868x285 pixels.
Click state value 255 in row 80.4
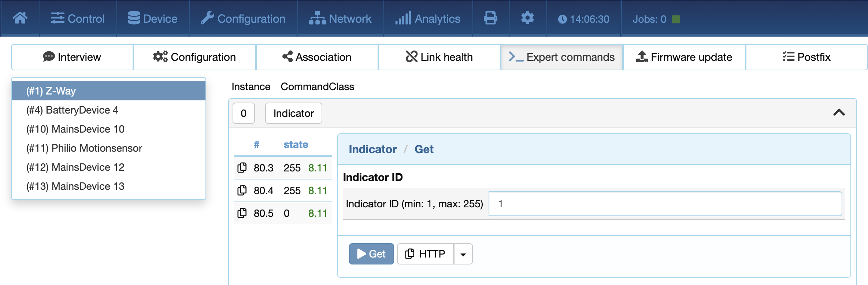pos(292,190)
